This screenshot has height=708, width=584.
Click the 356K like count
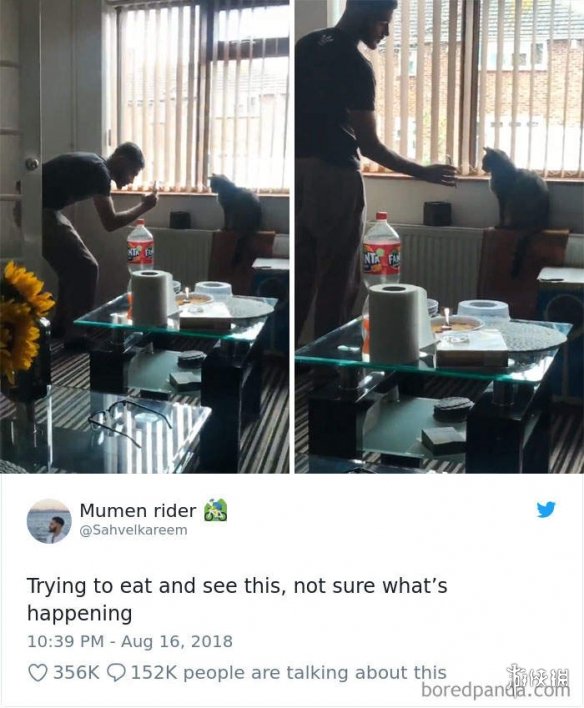pos(76,673)
